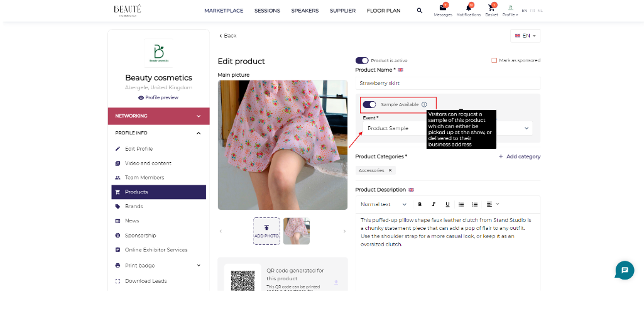Click the Underline formatting icon
The width and height of the screenshot is (644, 311).
point(447,204)
